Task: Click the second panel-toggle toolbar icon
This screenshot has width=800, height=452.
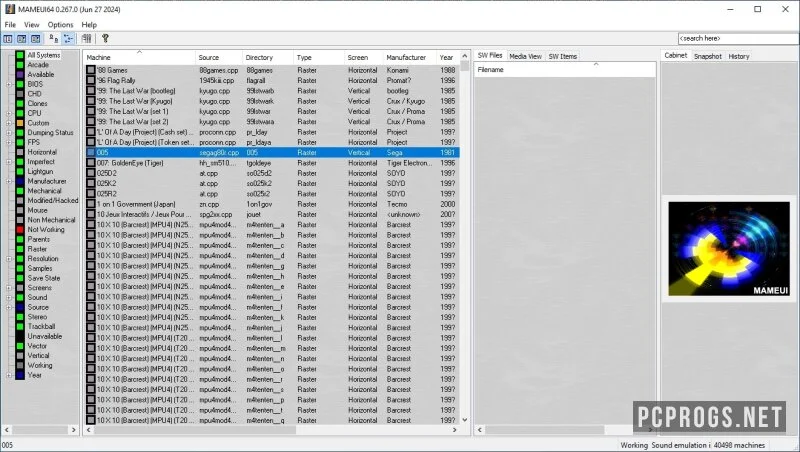Action: [x=21, y=39]
